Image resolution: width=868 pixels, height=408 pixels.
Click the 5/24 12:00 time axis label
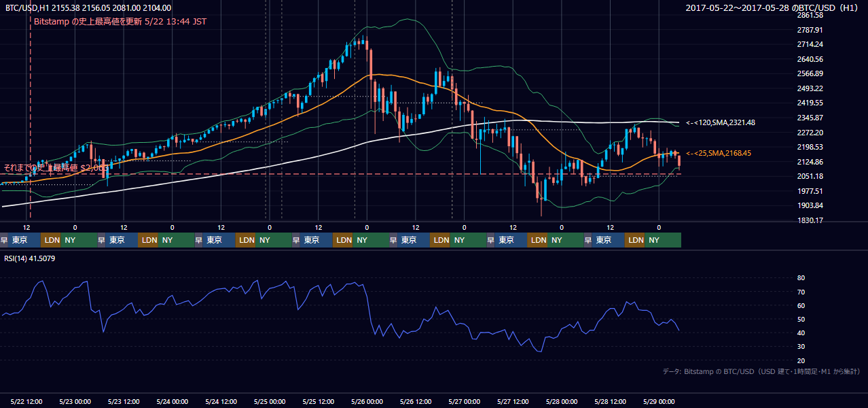pos(221,401)
